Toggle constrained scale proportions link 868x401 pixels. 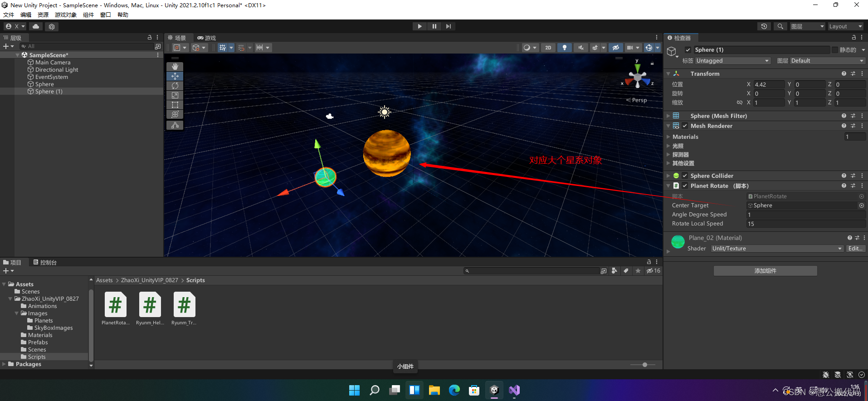click(739, 103)
